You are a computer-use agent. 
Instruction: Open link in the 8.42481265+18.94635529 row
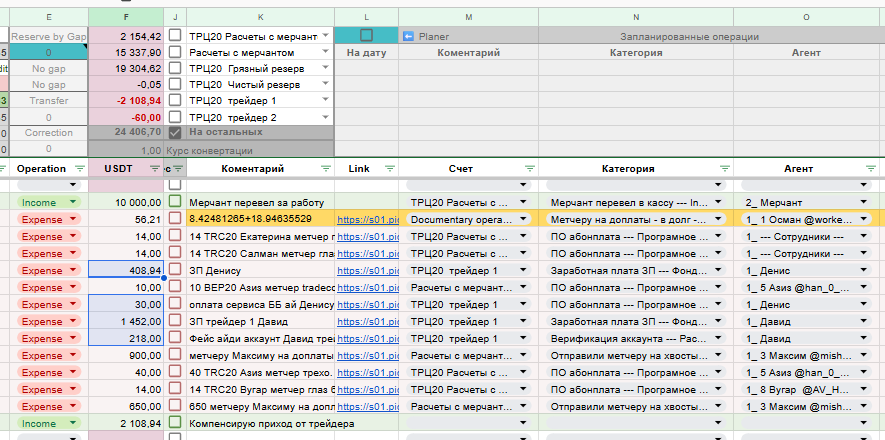pyautogui.click(x=367, y=219)
